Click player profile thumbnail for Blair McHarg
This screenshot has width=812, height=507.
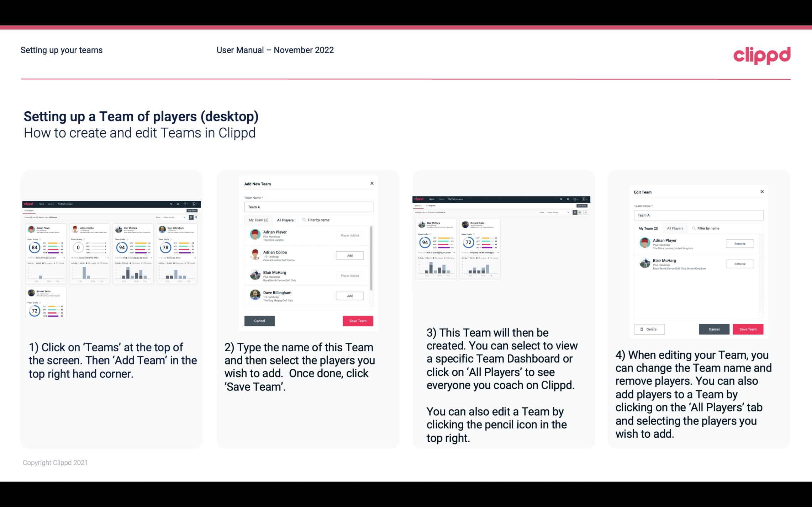[255, 275]
